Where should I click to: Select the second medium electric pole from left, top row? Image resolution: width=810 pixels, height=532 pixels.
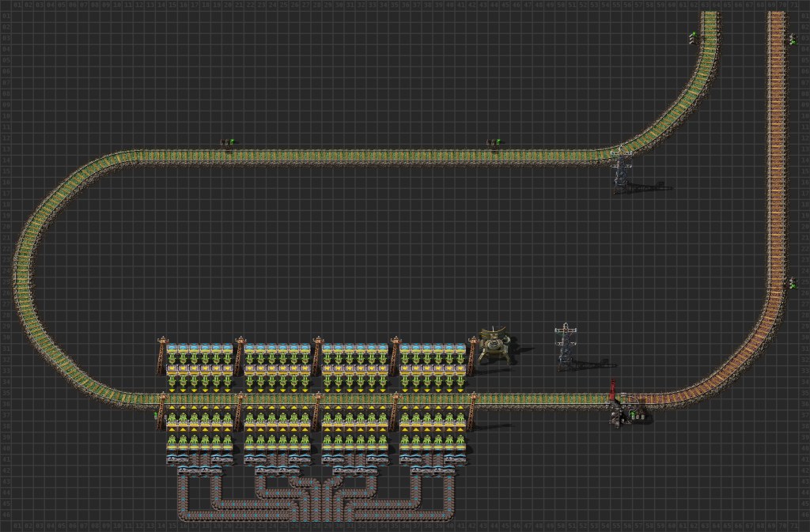[x=239, y=356]
